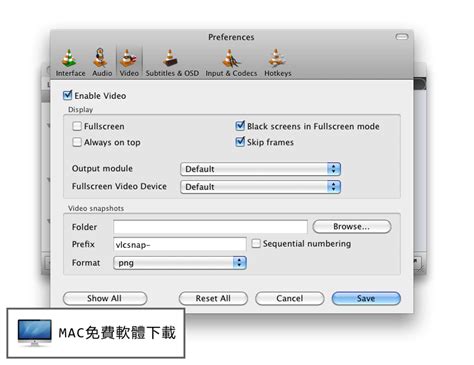This screenshot has height=365, width=474.
Task: Click the Reset All button
Action: pyautogui.click(x=213, y=298)
